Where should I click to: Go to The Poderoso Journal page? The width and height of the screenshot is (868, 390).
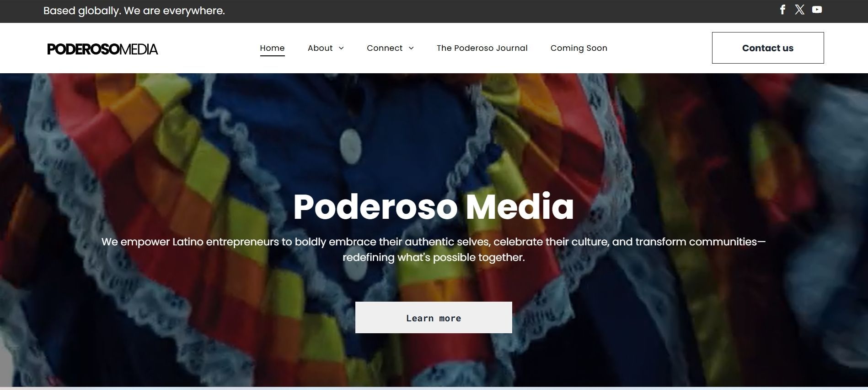(x=482, y=48)
